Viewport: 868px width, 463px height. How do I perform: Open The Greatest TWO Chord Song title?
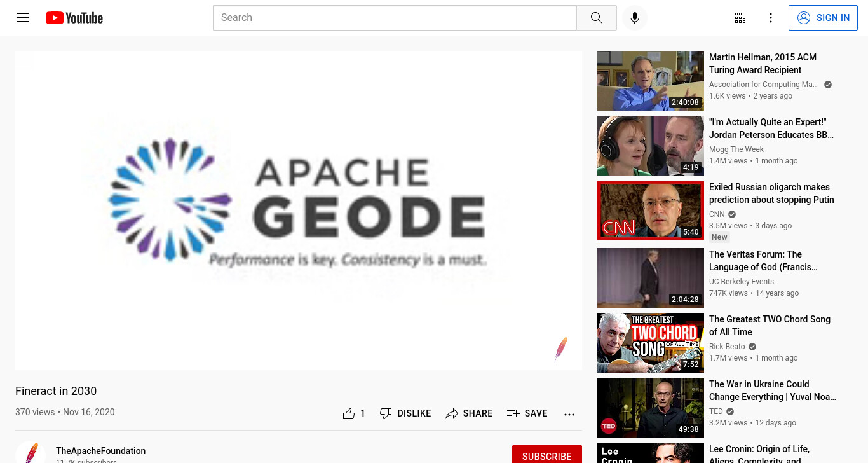[770, 326]
